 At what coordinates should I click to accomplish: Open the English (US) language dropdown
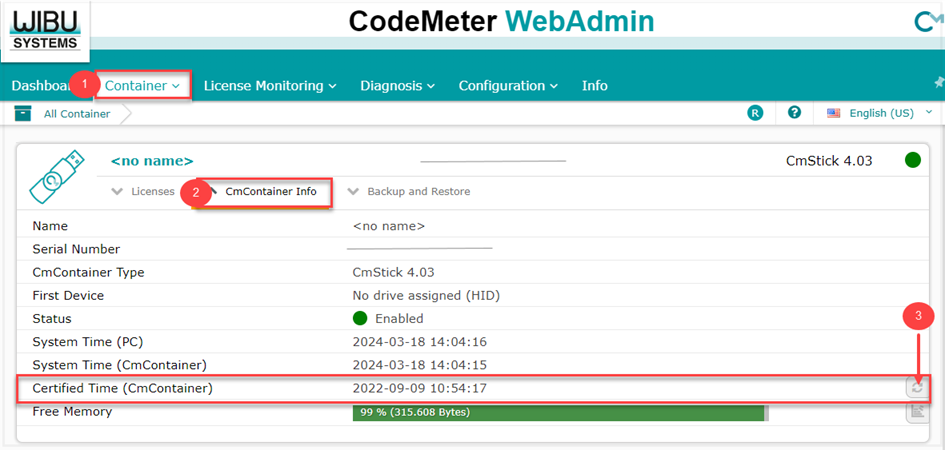tap(891, 113)
